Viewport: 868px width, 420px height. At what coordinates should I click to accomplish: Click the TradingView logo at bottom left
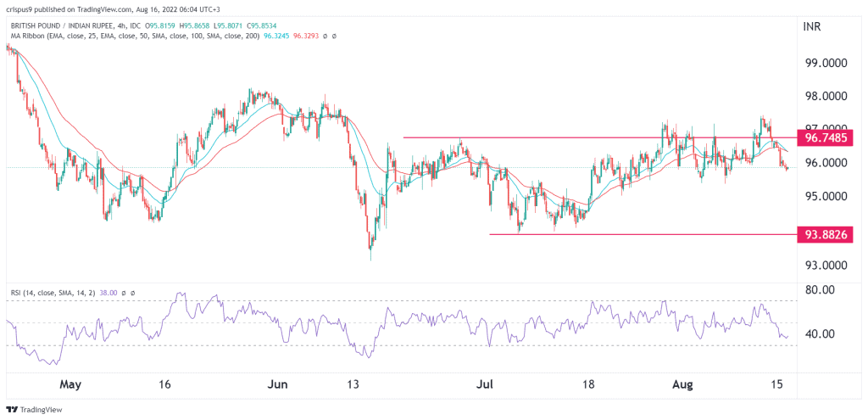click(x=34, y=410)
